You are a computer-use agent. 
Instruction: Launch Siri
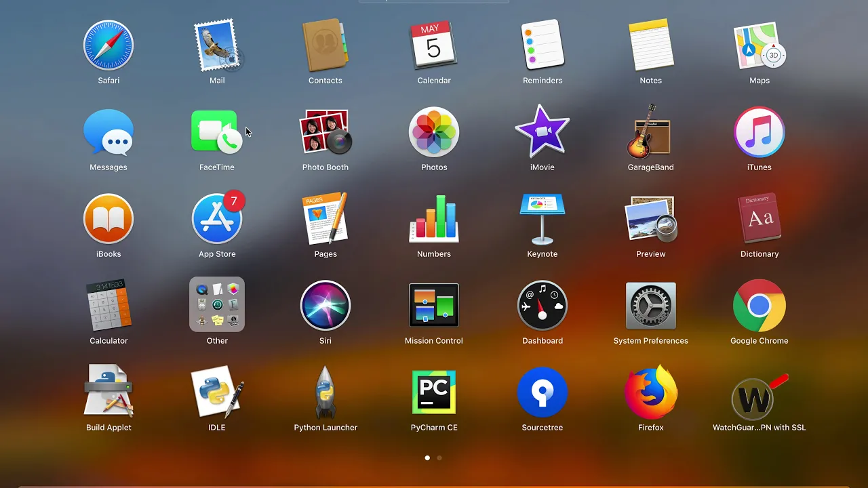(x=325, y=306)
